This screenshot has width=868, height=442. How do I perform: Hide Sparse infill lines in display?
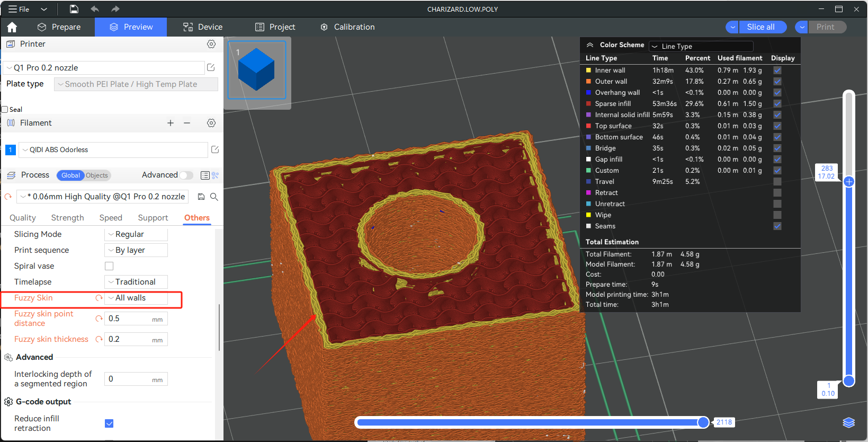point(777,103)
